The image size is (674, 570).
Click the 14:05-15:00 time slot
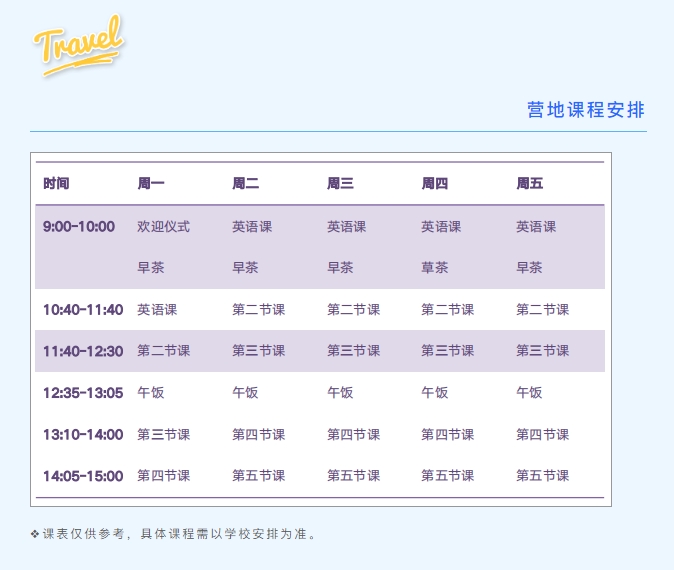coord(83,476)
